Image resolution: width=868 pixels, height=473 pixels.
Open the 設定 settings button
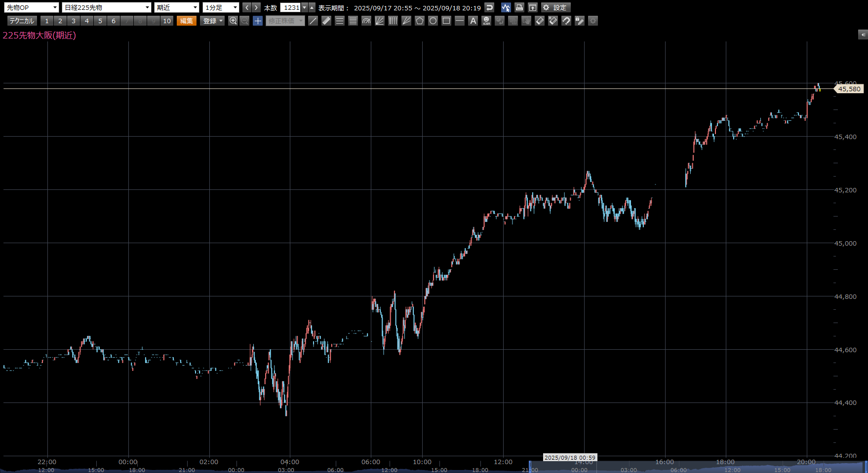pos(555,7)
